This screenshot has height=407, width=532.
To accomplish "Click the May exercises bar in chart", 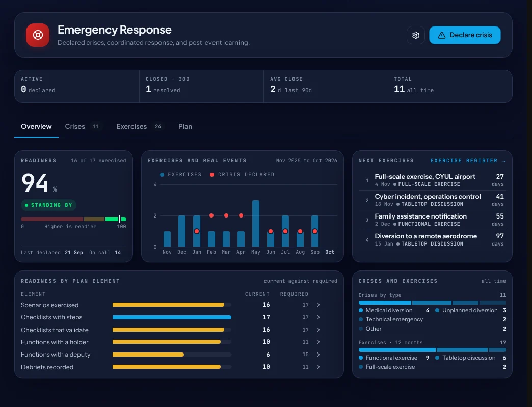I will pos(255,223).
